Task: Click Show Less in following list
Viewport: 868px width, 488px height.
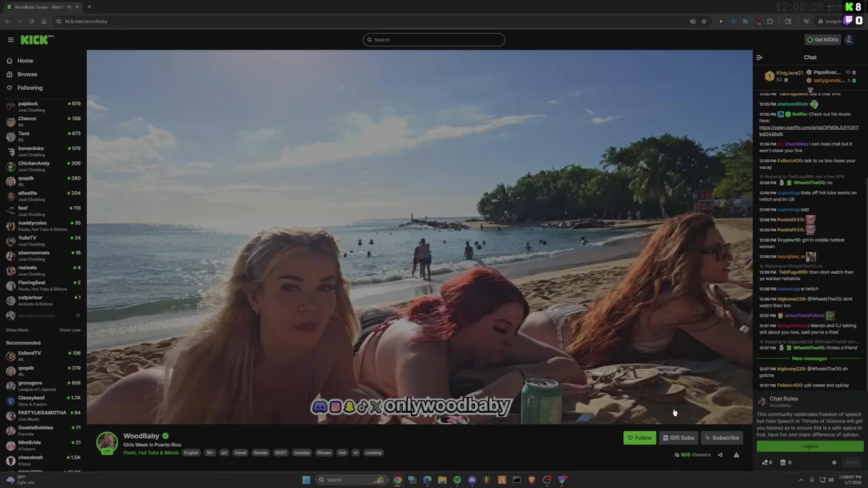Action: coord(70,330)
